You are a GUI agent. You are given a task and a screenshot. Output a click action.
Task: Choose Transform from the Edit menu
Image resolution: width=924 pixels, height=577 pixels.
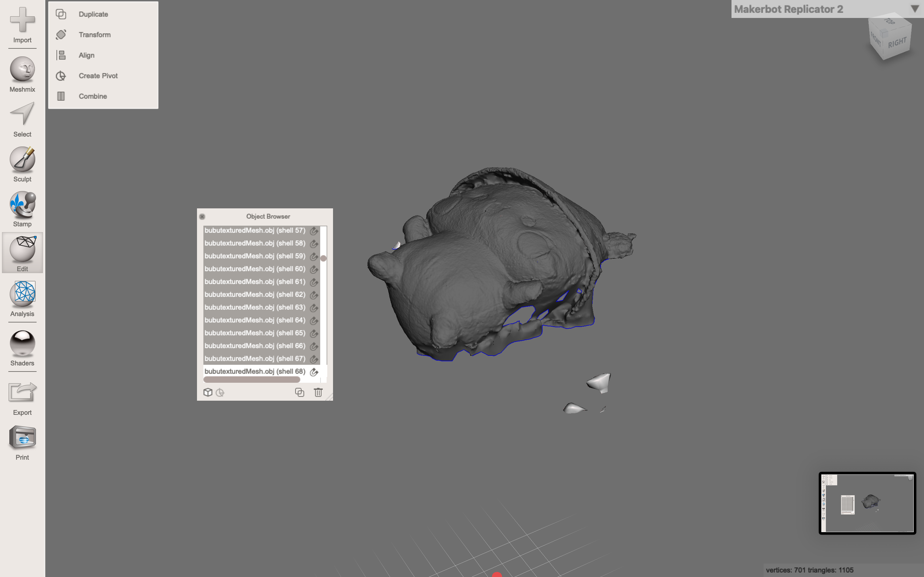(95, 35)
